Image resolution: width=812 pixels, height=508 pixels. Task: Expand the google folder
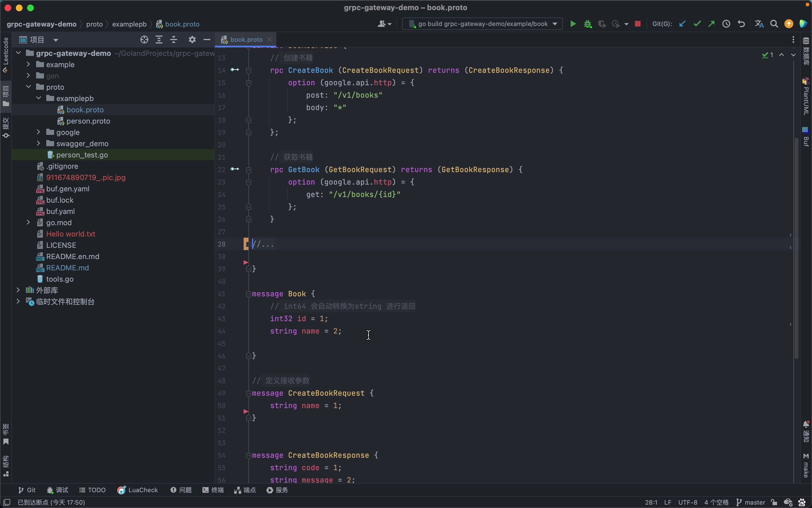38,132
